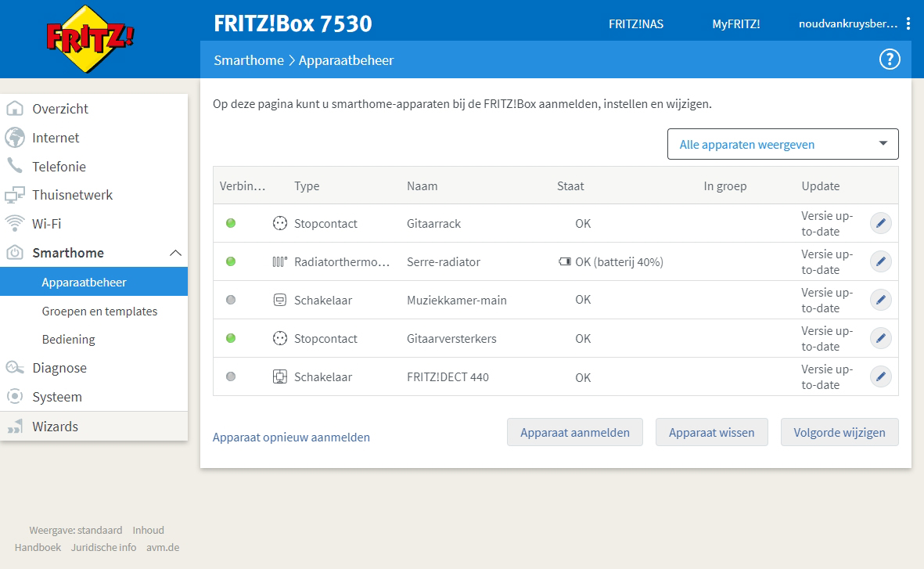The height and width of the screenshot is (569, 924).
Task: Open the Alle apparaten weergeven dropdown
Action: 782,144
